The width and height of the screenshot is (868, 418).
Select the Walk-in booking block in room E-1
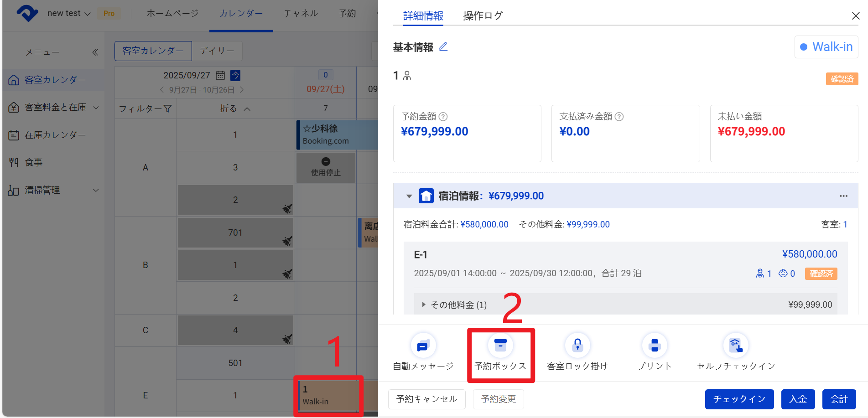(x=327, y=395)
